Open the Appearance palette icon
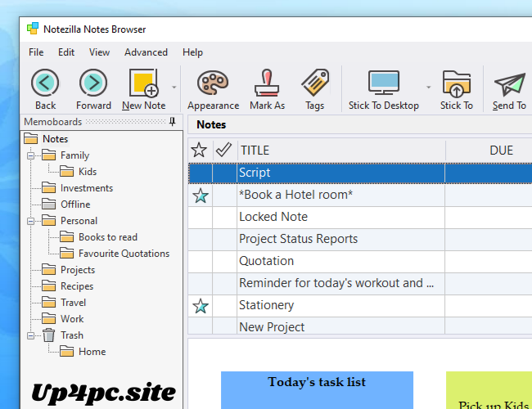532x409 pixels. pos(213,83)
